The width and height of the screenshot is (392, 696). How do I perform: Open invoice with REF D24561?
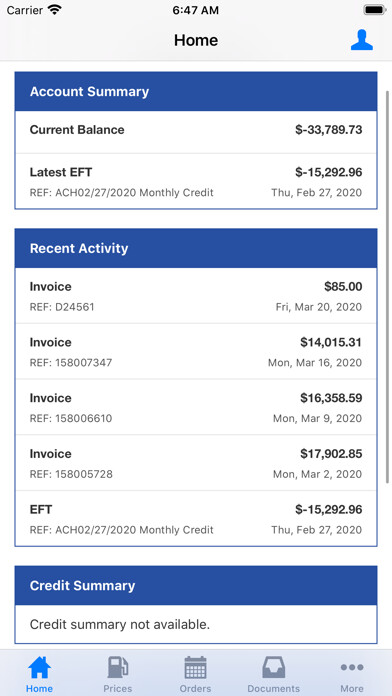tap(196, 296)
